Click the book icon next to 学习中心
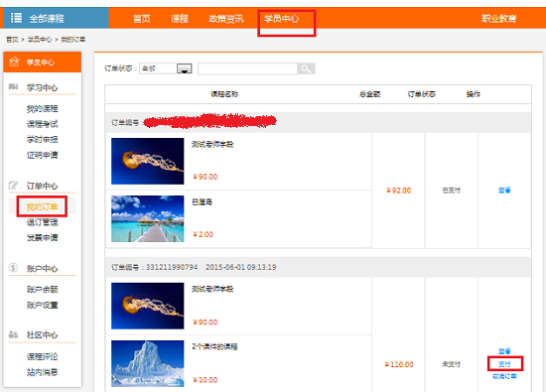The height and width of the screenshot is (392, 546). 13,86
